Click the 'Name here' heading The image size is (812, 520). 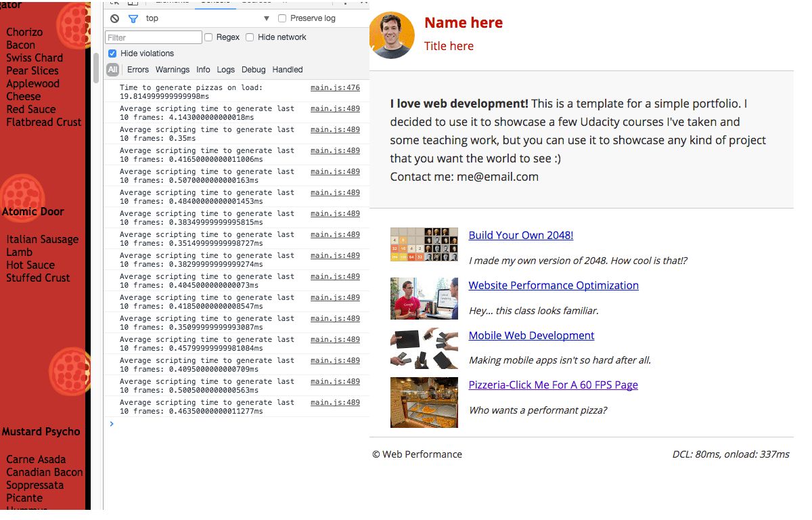point(464,22)
